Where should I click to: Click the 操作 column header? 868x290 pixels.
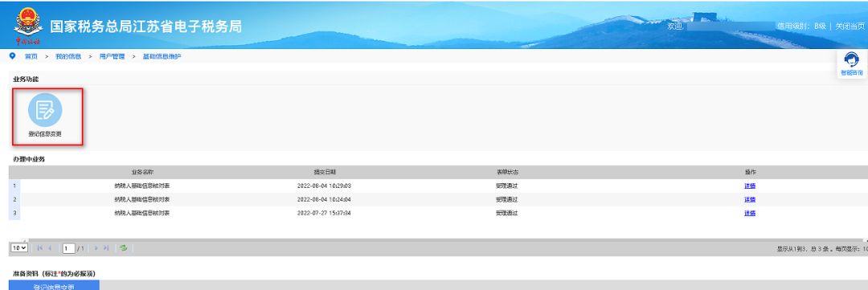(x=750, y=172)
